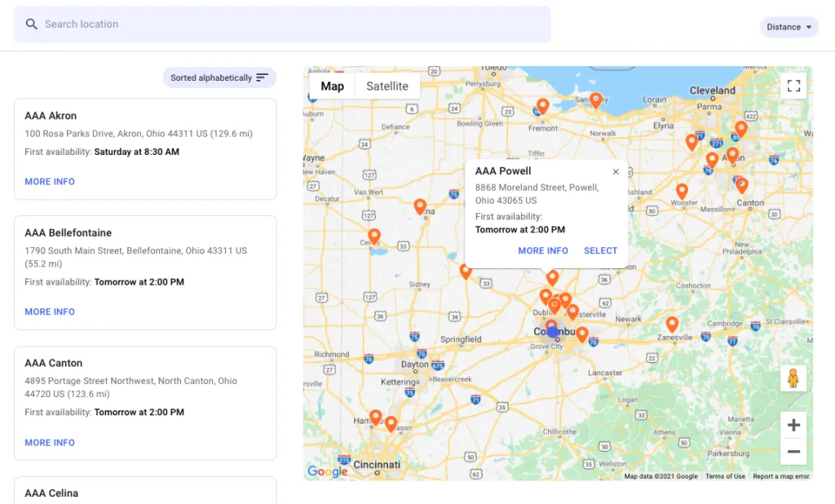This screenshot has height=504, width=835.
Task: Click the map pin near Zanesville
Action: pyautogui.click(x=672, y=324)
